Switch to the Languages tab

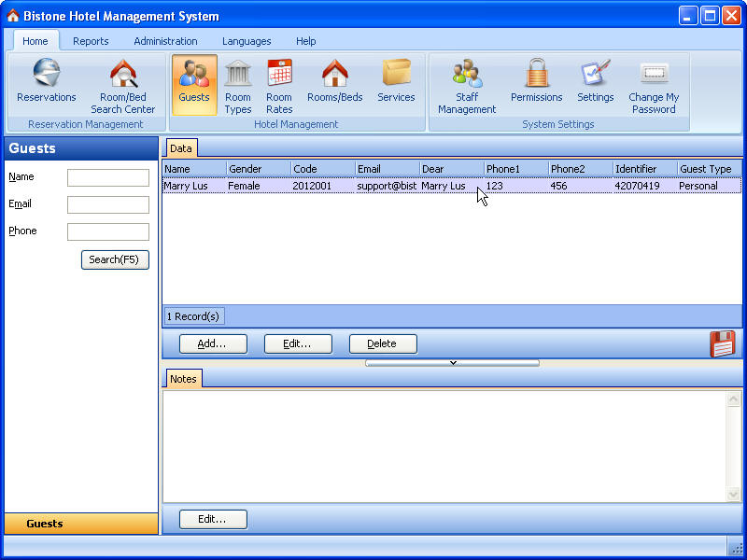coord(247,41)
